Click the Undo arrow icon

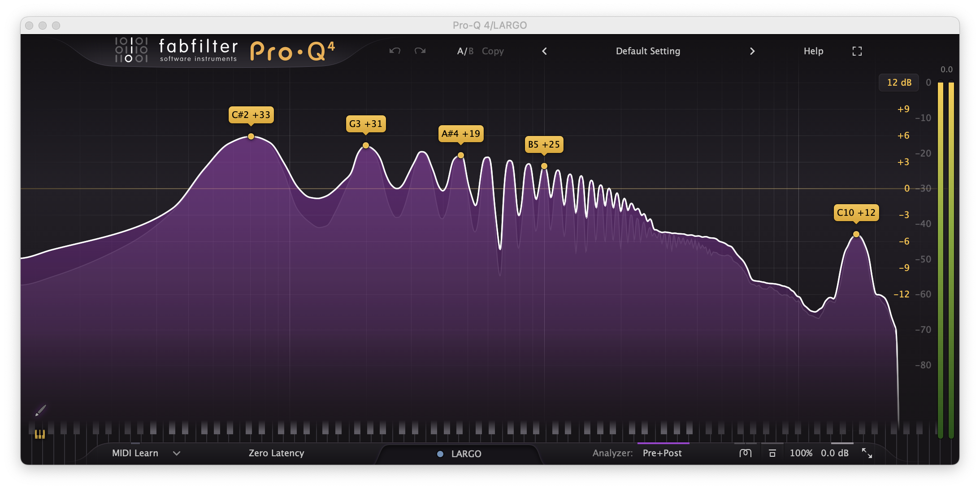pos(395,51)
